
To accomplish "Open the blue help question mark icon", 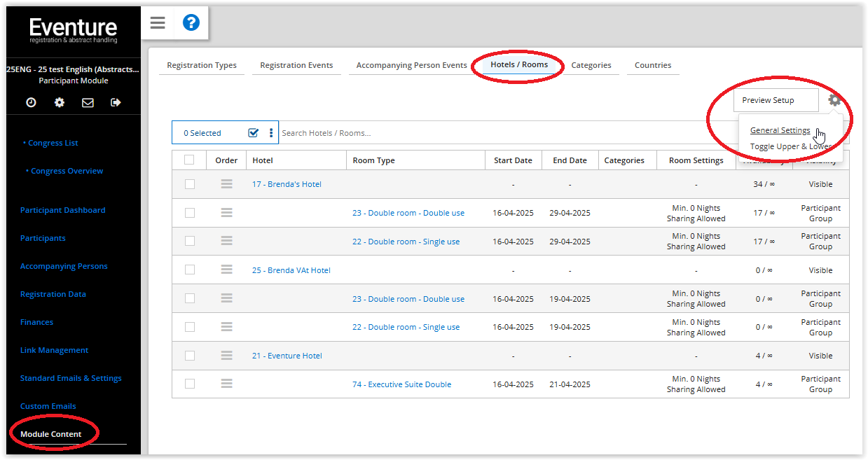I will click(191, 23).
